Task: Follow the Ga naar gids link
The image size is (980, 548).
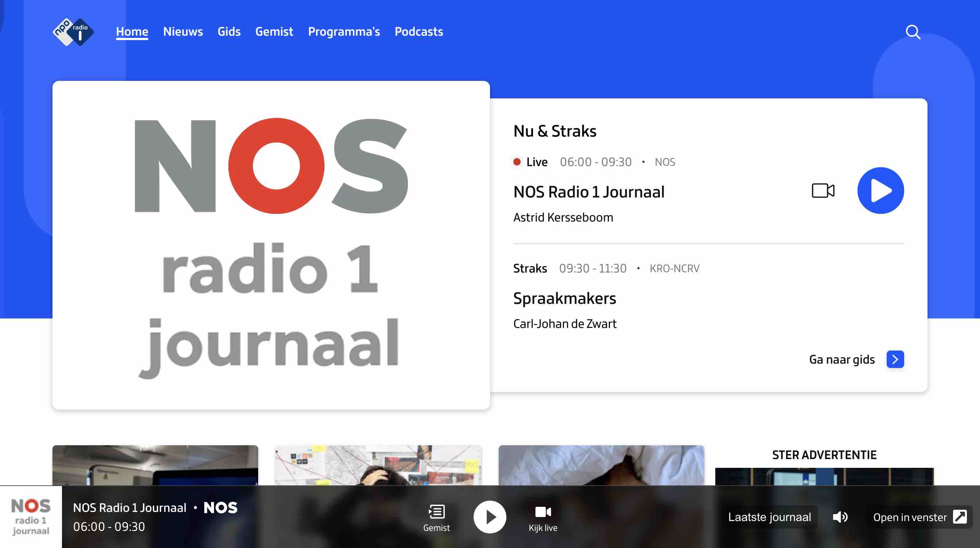Action: coord(842,360)
